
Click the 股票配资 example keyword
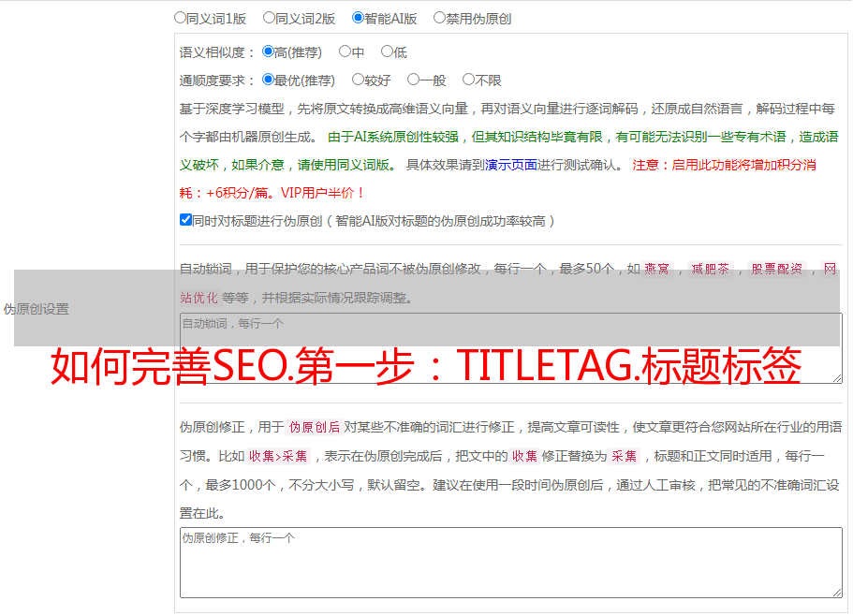point(777,269)
